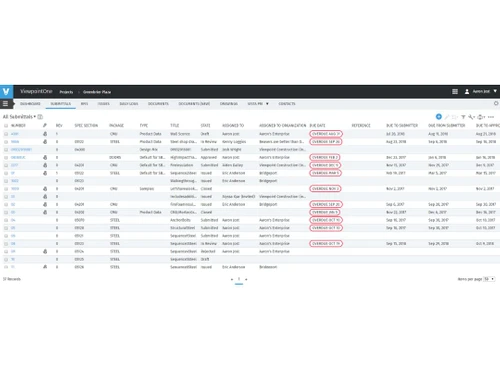Screen dimensions: 500x375
Task: Sort by the Due Date column header
Action: click(318, 125)
